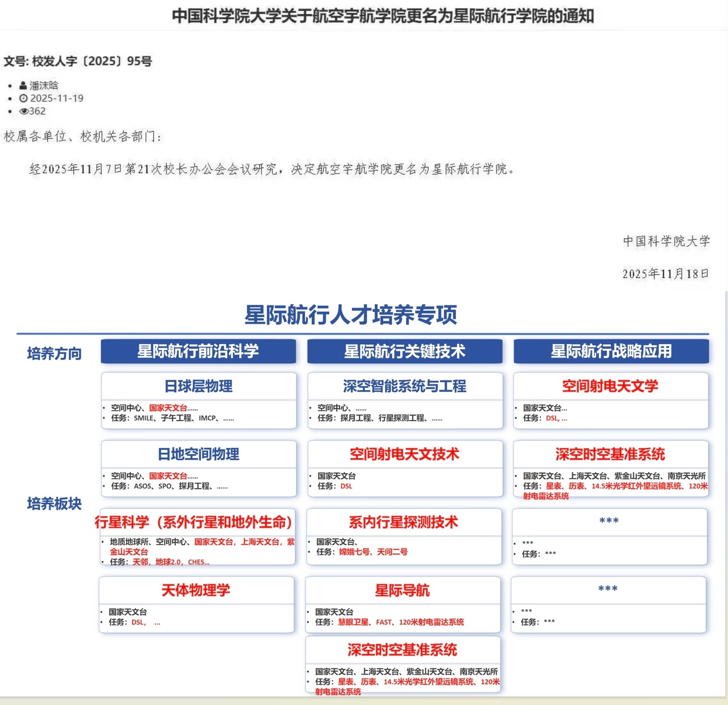Expand the 系内行星探测技术 details
Image resolution: width=728 pixels, height=705 pixels.
coord(404,522)
